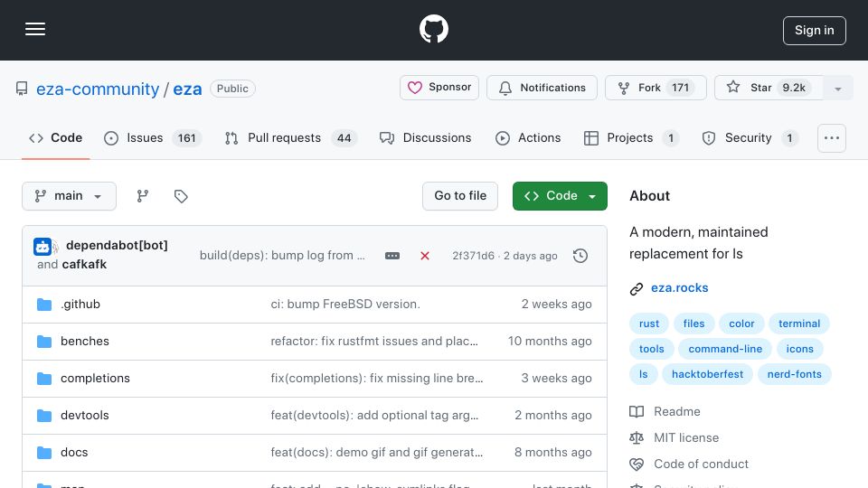Screen dimensions: 868x488
Task: Open commit 'feat(devtools): add optional tag'
Action: coord(374,415)
